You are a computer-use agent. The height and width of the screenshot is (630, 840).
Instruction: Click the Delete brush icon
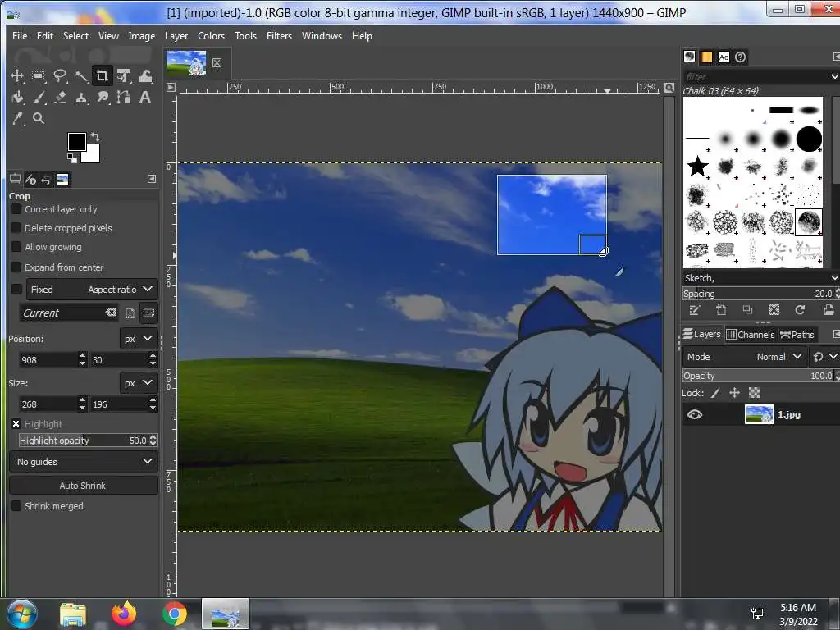click(774, 309)
